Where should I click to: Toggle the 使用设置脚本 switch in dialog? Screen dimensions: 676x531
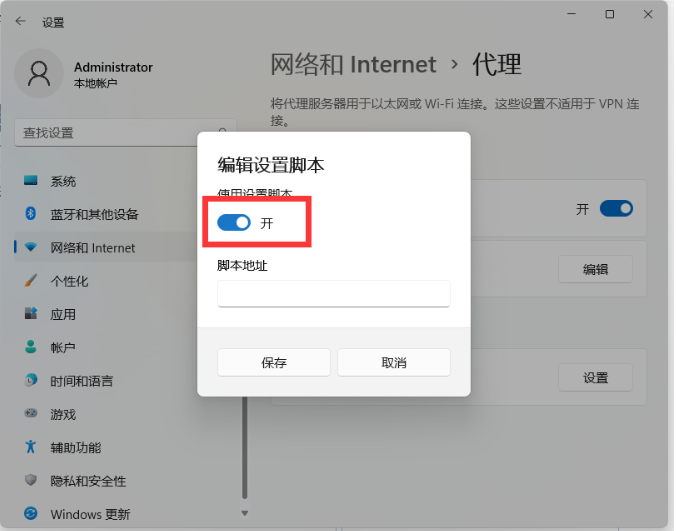click(x=234, y=223)
